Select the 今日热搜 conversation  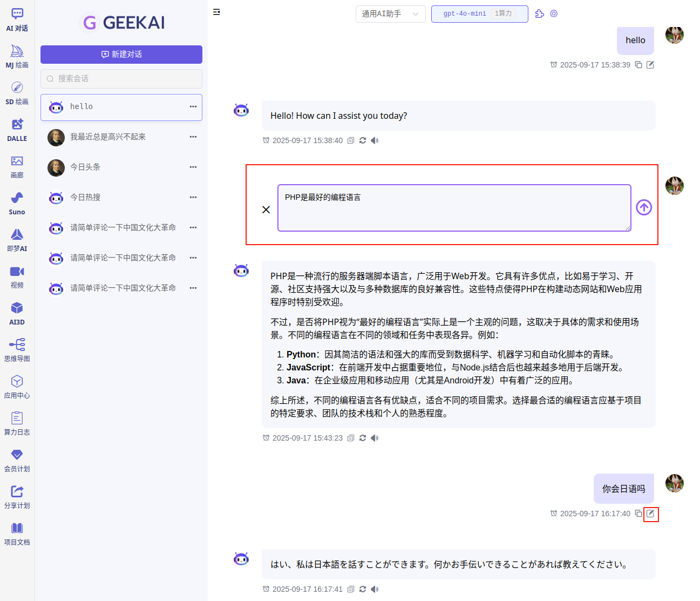coord(85,198)
